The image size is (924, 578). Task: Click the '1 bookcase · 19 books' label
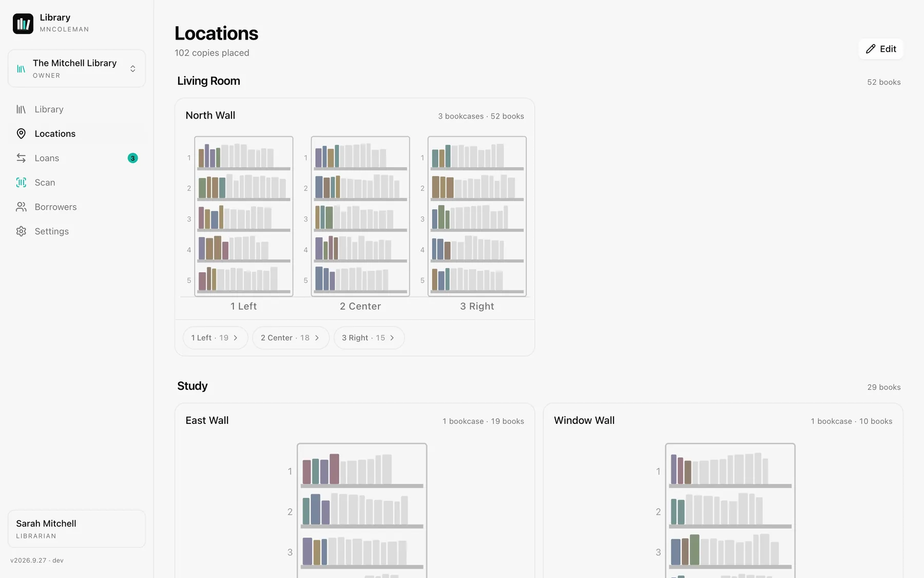[x=484, y=421]
